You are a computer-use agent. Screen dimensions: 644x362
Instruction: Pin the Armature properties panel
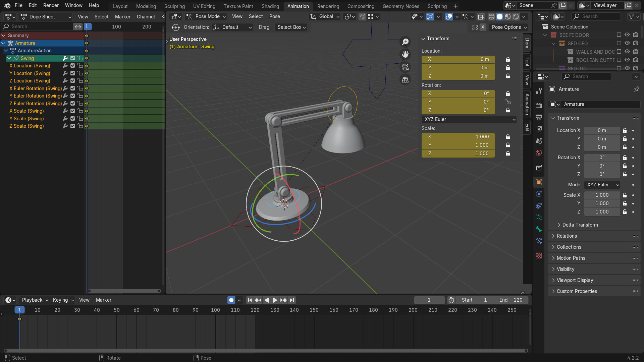(636, 89)
